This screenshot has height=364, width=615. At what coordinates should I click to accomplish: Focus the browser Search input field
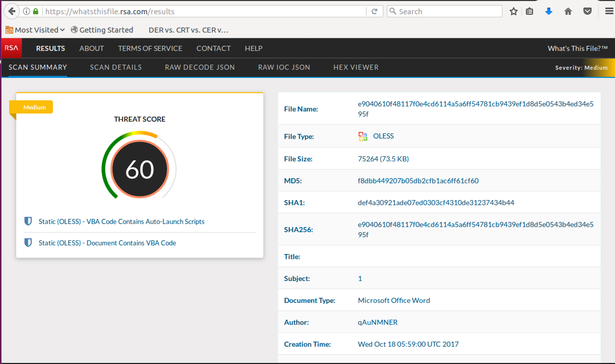tap(448, 11)
